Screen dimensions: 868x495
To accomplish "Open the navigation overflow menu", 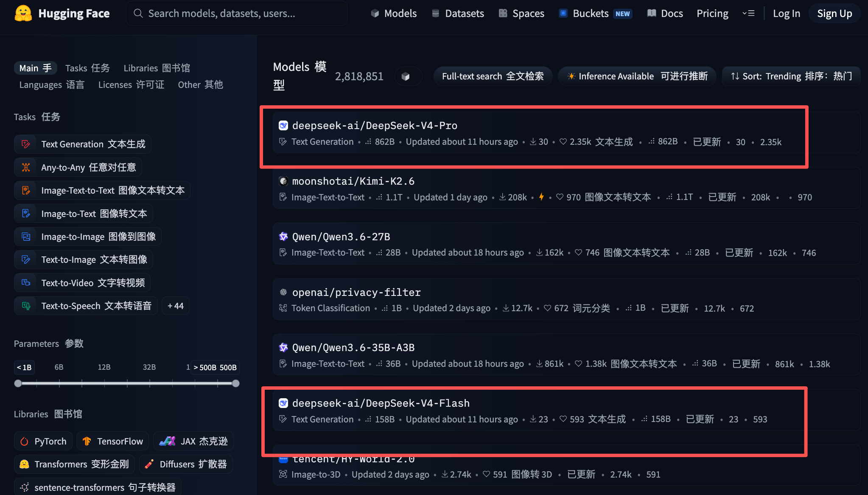I will click(749, 13).
